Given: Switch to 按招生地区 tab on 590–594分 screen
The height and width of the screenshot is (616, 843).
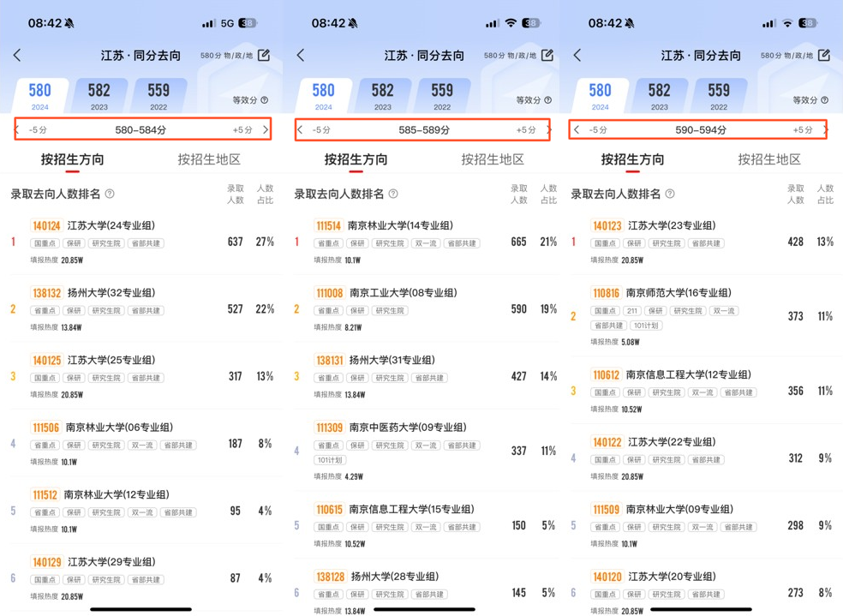Looking at the screenshot, I should click(770, 159).
